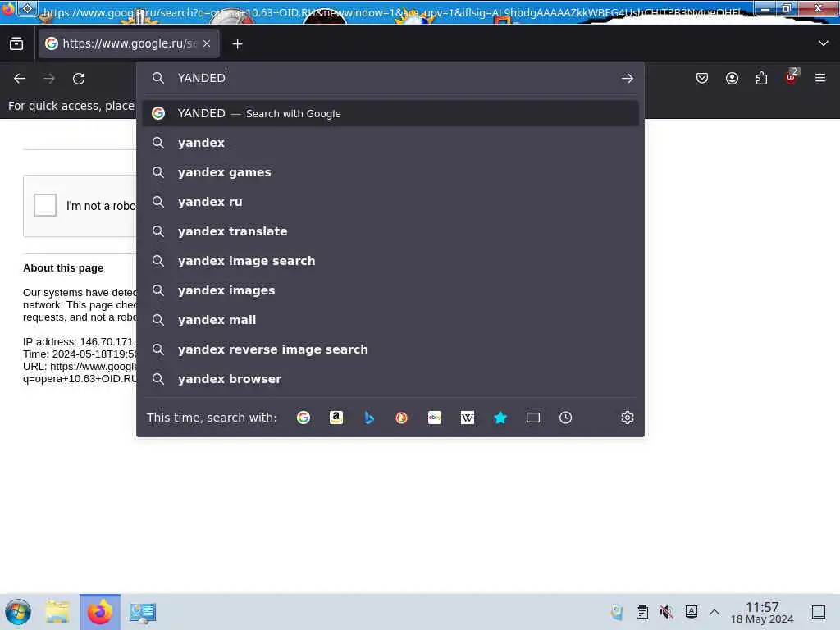Image resolution: width=840 pixels, height=630 pixels.
Task: Close the google.ru tab
Action: click(x=207, y=44)
